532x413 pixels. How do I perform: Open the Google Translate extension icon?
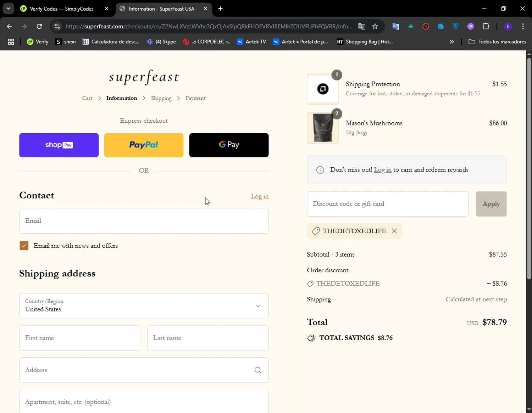396,26
